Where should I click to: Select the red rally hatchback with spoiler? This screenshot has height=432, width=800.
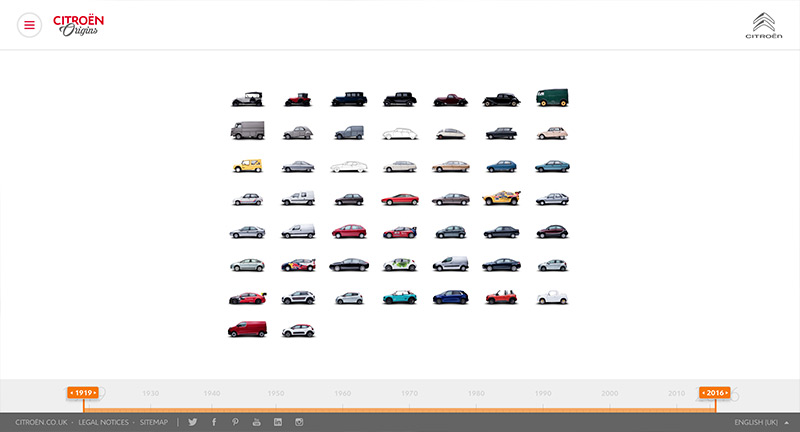pyautogui.click(x=247, y=298)
